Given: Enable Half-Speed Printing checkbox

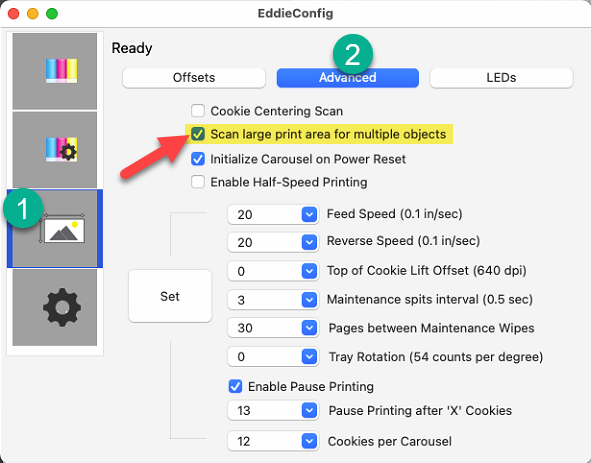Looking at the screenshot, I should [x=198, y=182].
